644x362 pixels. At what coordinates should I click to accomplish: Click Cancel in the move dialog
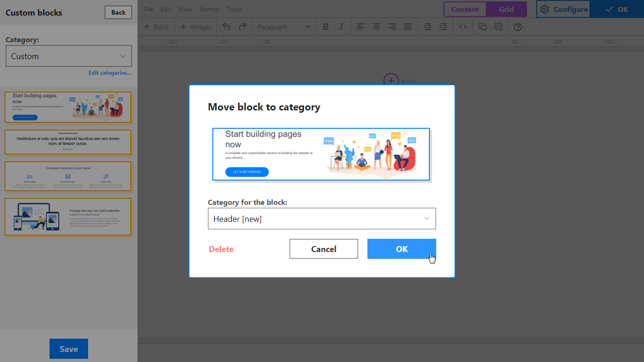tap(324, 249)
